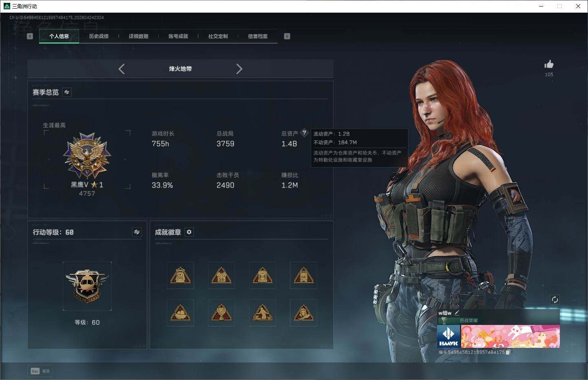The width and height of the screenshot is (588, 380).
Task: Toggle the 行动等级 swap view icon
Action: tap(137, 232)
